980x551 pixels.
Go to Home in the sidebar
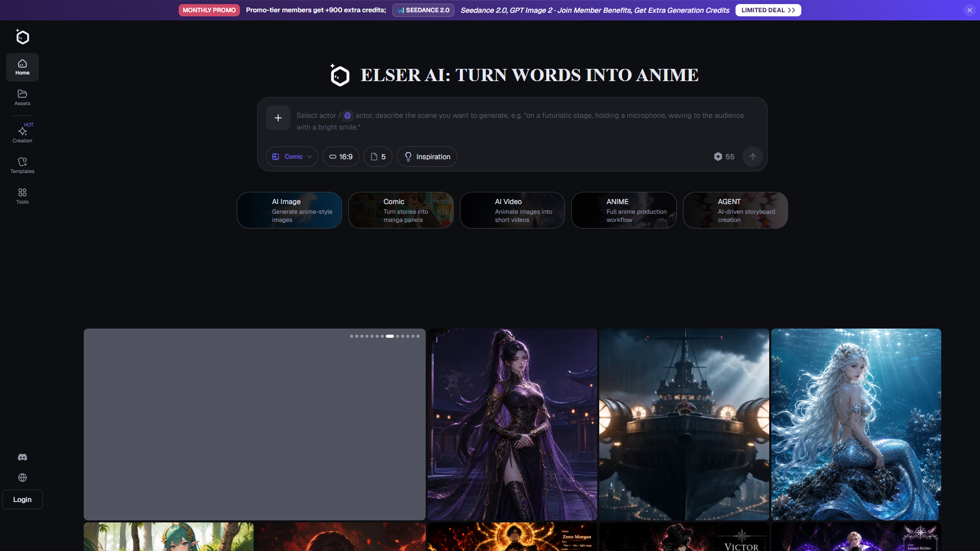(x=22, y=67)
